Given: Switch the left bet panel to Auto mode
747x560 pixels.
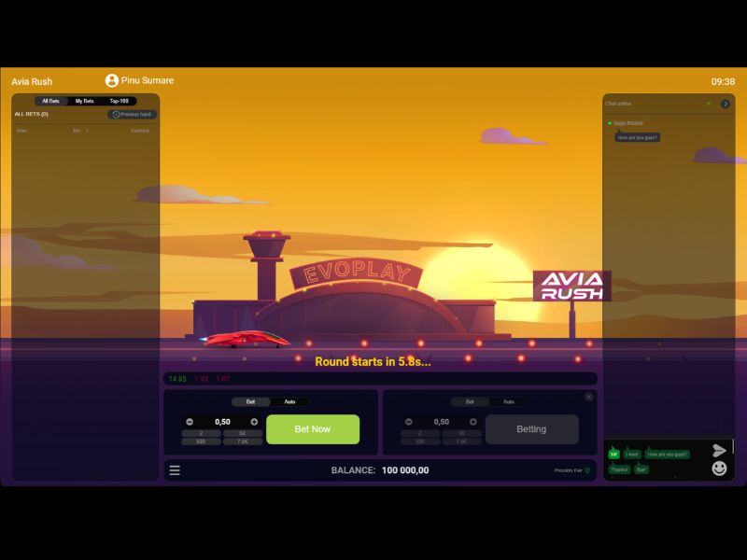Looking at the screenshot, I should [x=290, y=401].
